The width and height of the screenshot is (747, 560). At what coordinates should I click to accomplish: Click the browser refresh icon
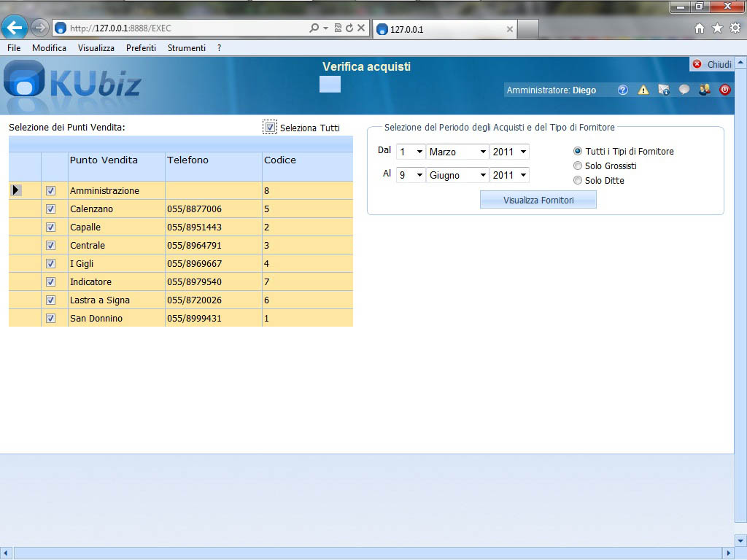[349, 28]
